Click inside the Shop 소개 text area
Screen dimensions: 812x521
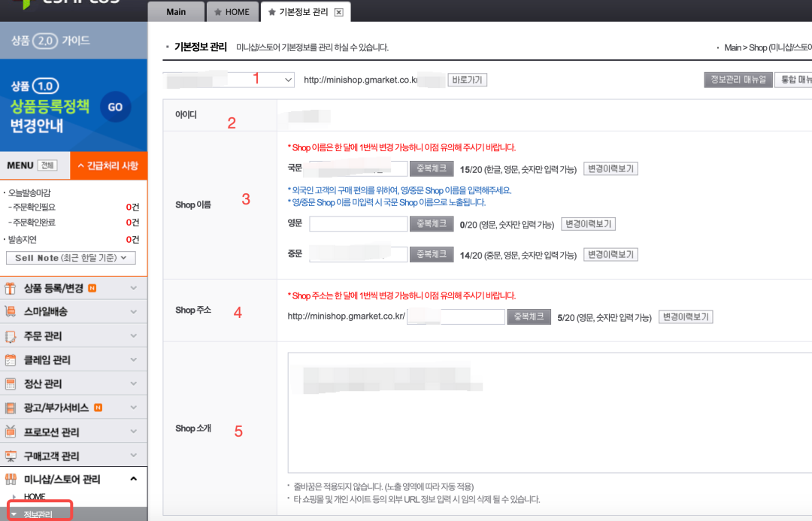coord(550,413)
